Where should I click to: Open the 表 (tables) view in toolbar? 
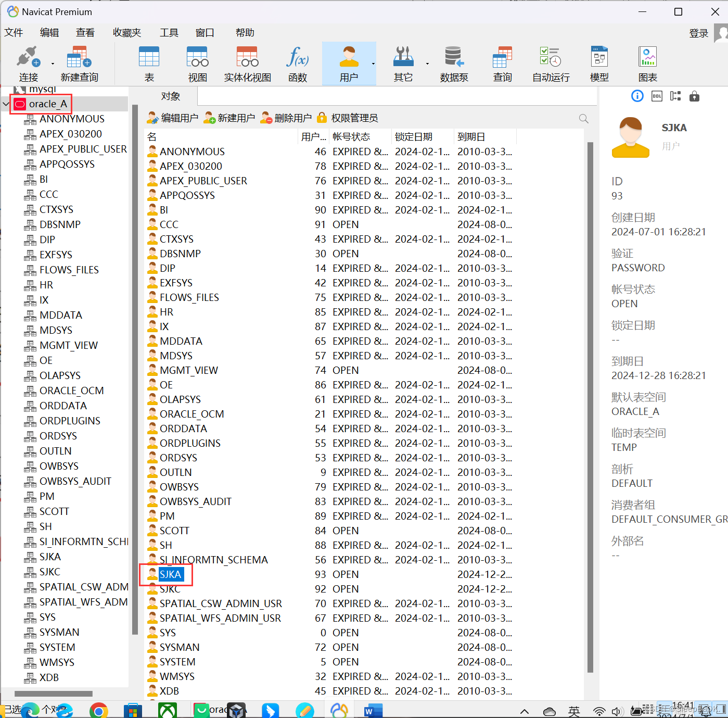[149, 62]
